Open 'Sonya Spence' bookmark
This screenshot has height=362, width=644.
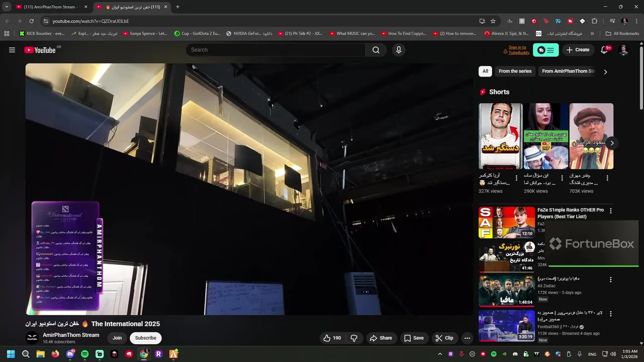click(x=145, y=34)
